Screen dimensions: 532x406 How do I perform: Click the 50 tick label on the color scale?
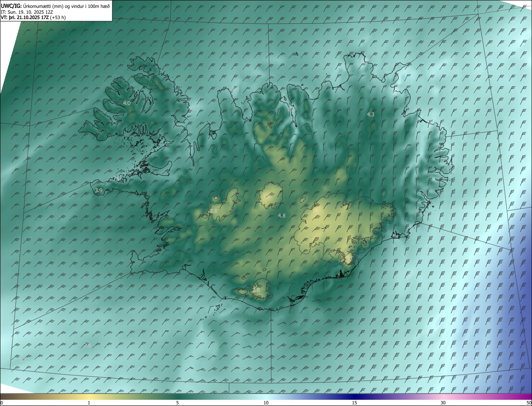[529, 403]
